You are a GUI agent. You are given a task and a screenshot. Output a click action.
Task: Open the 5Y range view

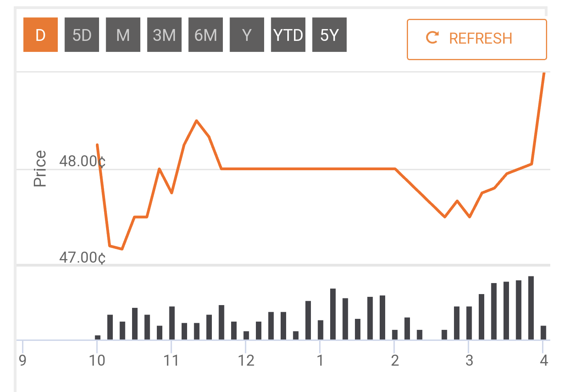(x=329, y=35)
